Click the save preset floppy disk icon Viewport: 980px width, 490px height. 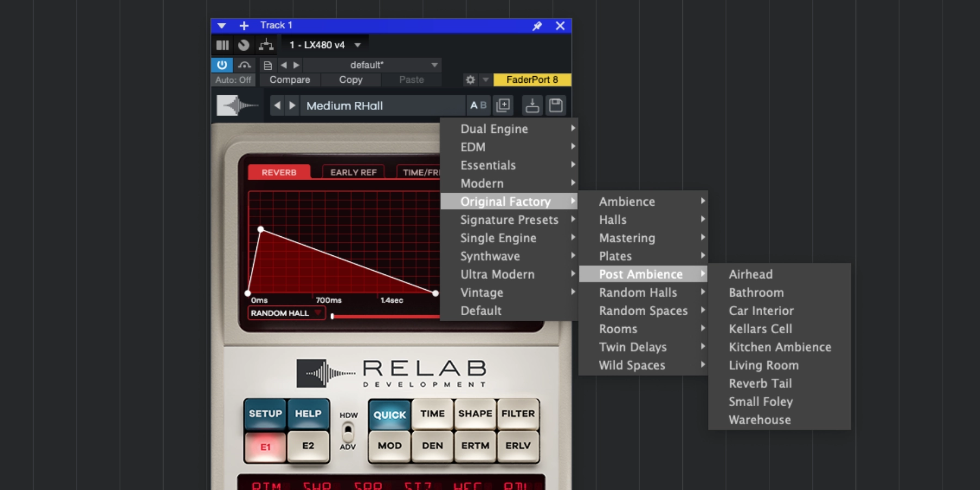pyautogui.click(x=555, y=106)
